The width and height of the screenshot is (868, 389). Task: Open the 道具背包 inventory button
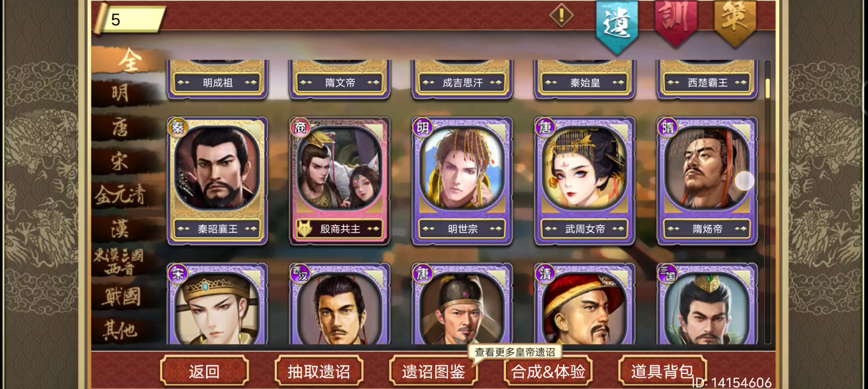tap(663, 371)
